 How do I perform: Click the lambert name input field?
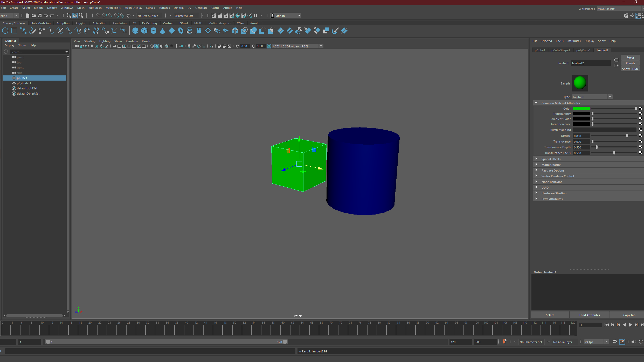[x=591, y=63]
